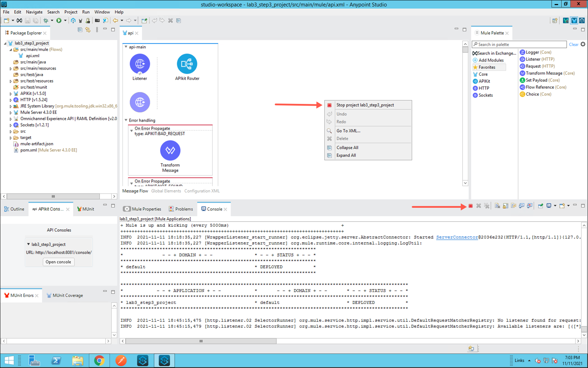Click the Clear link in palette search
The image size is (588, 368).
click(x=573, y=44)
